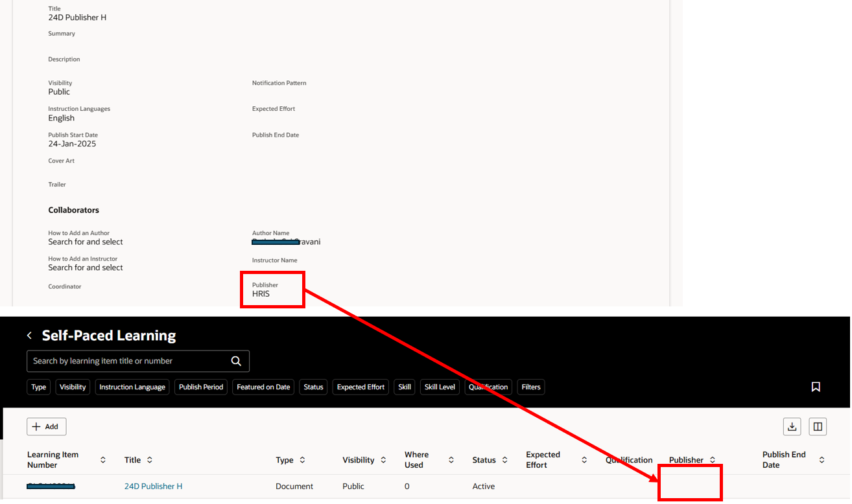Screen dimensions: 852x504
Task: Open the Visibility filter chip
Action: pos(73,387)
